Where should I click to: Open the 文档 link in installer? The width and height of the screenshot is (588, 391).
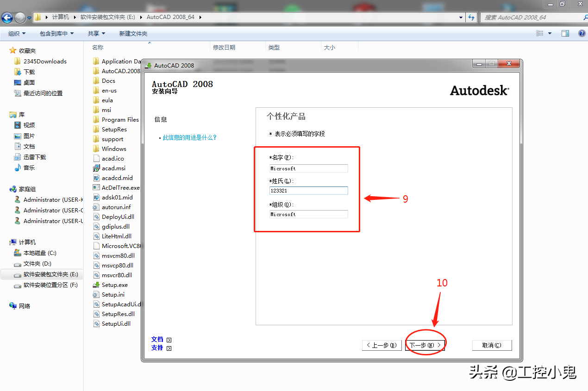click(157, 340)
